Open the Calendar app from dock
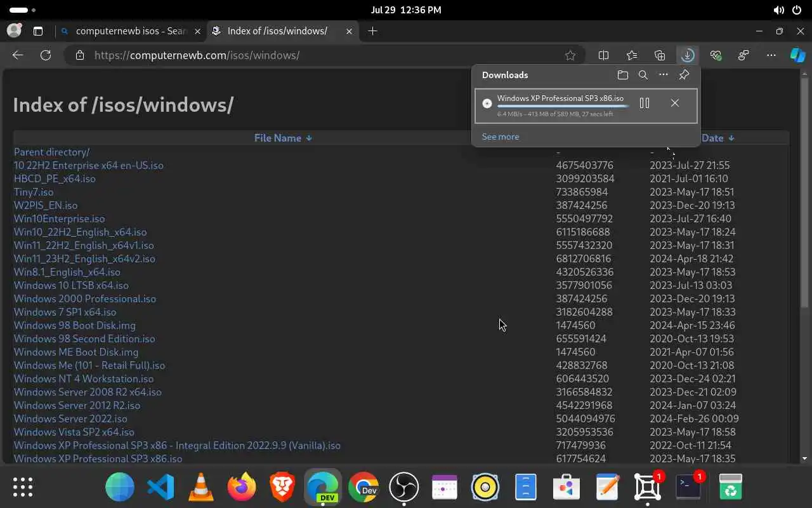This screenshot has width=812, height=508. pyautogui.click(x=445, y=487)
